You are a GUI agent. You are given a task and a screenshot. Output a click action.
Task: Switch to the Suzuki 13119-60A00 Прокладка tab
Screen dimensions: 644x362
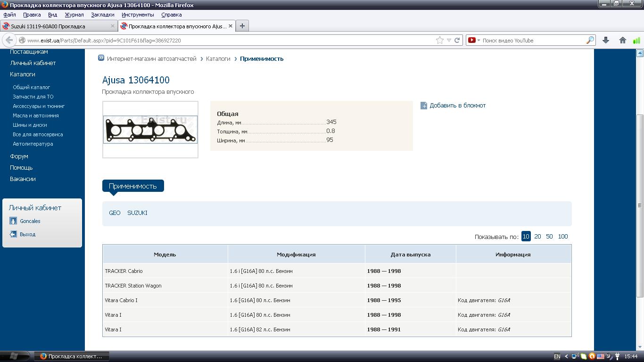[x=52, y=26]
